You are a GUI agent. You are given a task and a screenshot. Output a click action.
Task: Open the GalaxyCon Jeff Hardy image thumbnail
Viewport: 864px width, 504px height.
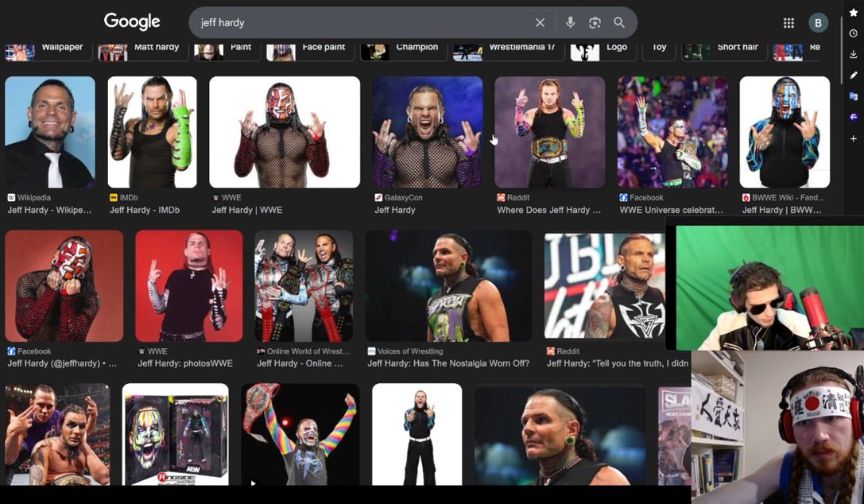pyautogui.click(x=428, y=132)
